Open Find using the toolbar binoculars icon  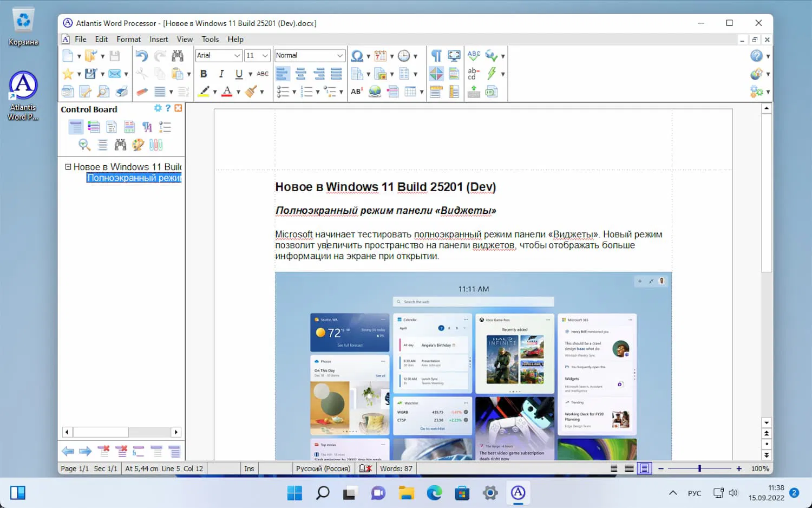coord(178,56)
